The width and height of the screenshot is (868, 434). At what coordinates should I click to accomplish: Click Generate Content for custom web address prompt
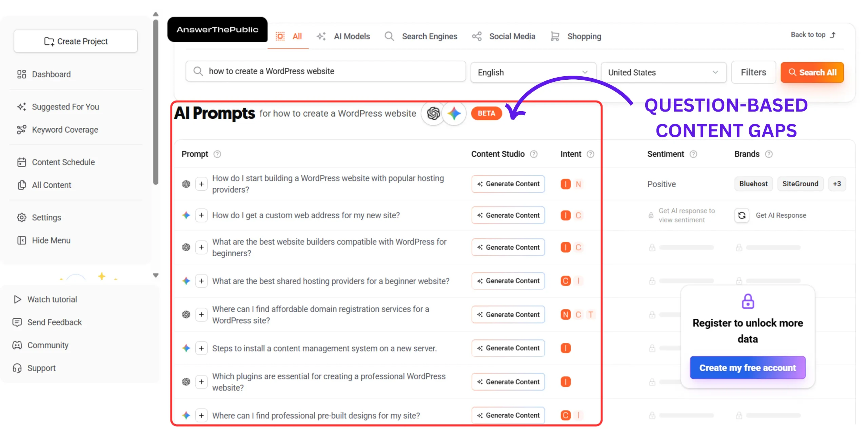point(508,215)
